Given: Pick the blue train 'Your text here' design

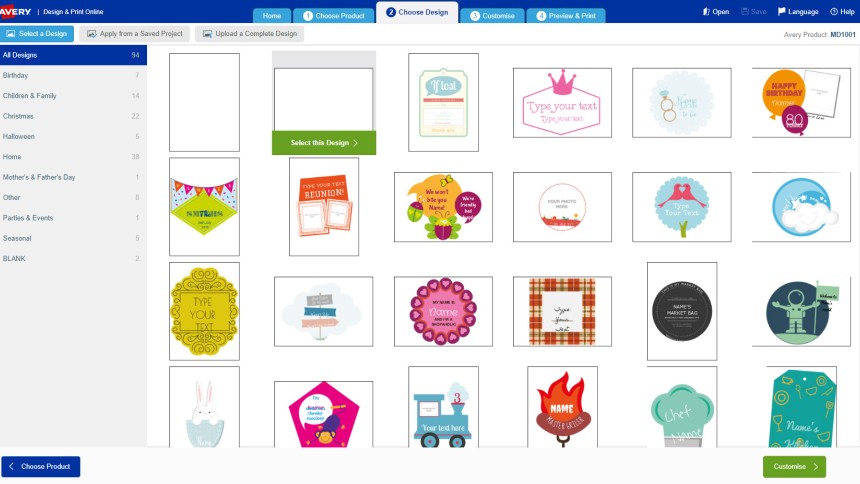Looking at the screenshot, I should point(443,407).
